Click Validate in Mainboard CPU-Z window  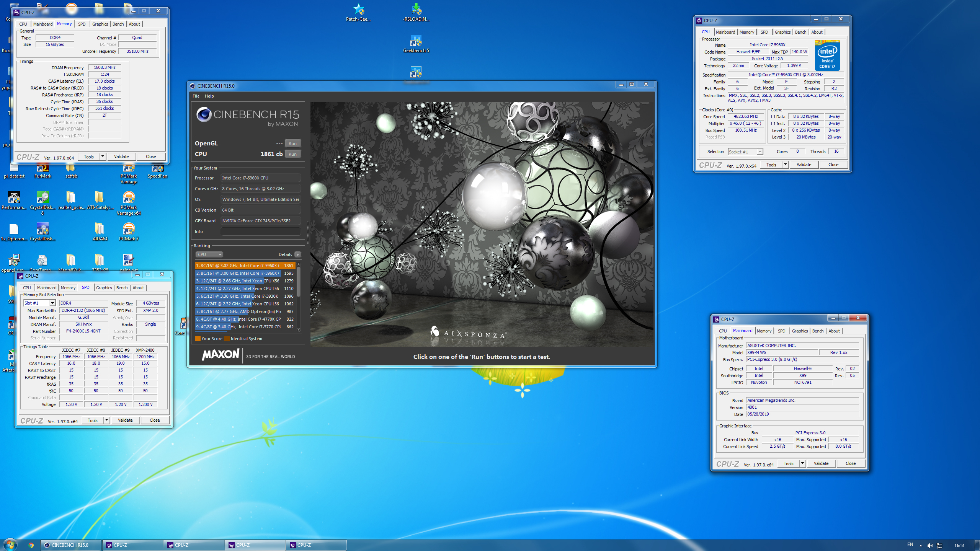(821, 463)
